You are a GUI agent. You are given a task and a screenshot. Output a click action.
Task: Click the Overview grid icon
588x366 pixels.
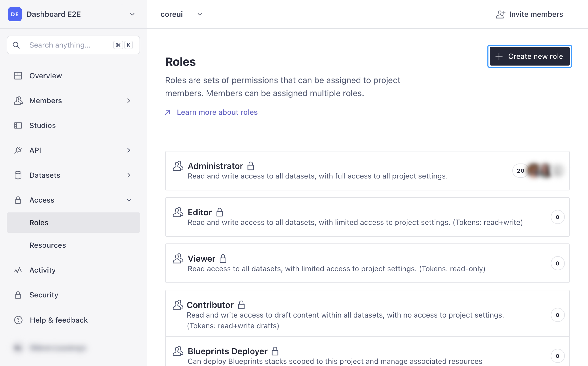pyautogui.click(x=18, y=76)
